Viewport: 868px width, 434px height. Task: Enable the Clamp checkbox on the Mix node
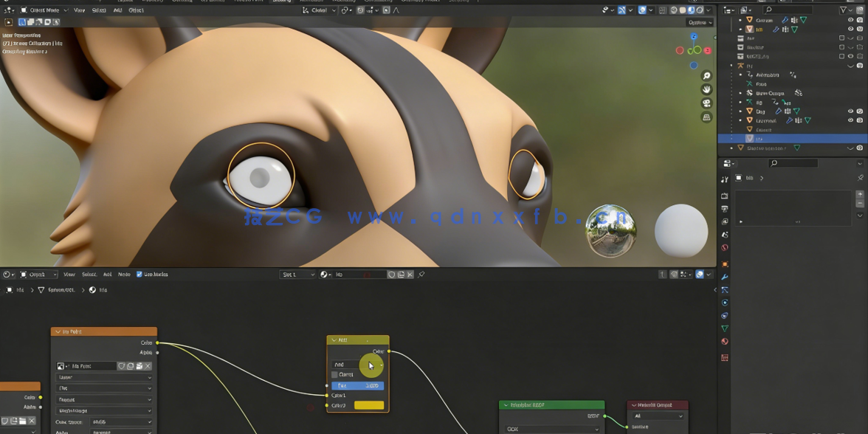pyautogui.click(x=334, y=373)
